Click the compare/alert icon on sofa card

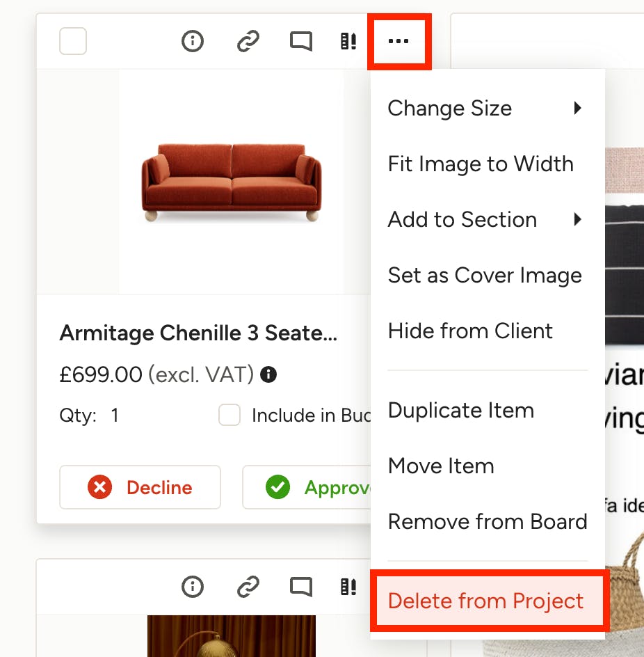(348, 41)
